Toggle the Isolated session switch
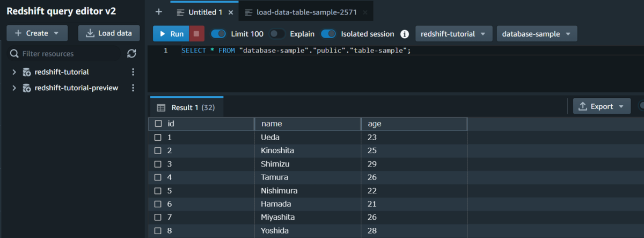The width and height of the screenshot is (644, 238). click(328, 34)
